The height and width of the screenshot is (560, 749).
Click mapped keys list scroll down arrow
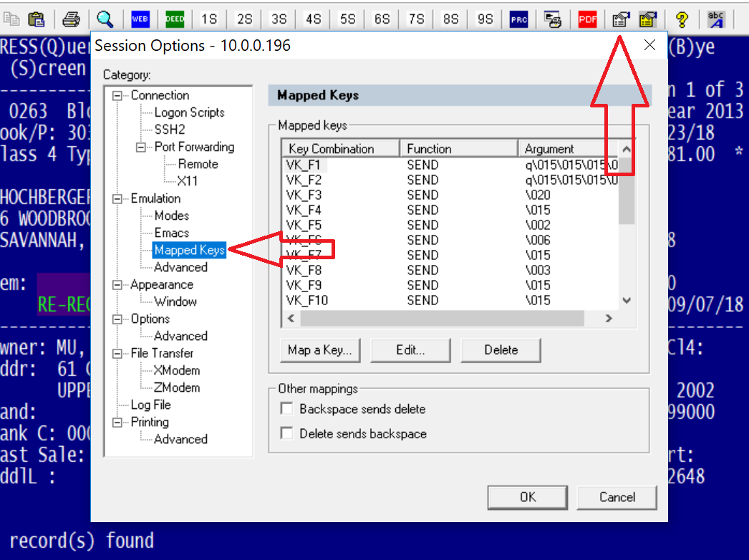click(627, 301)
